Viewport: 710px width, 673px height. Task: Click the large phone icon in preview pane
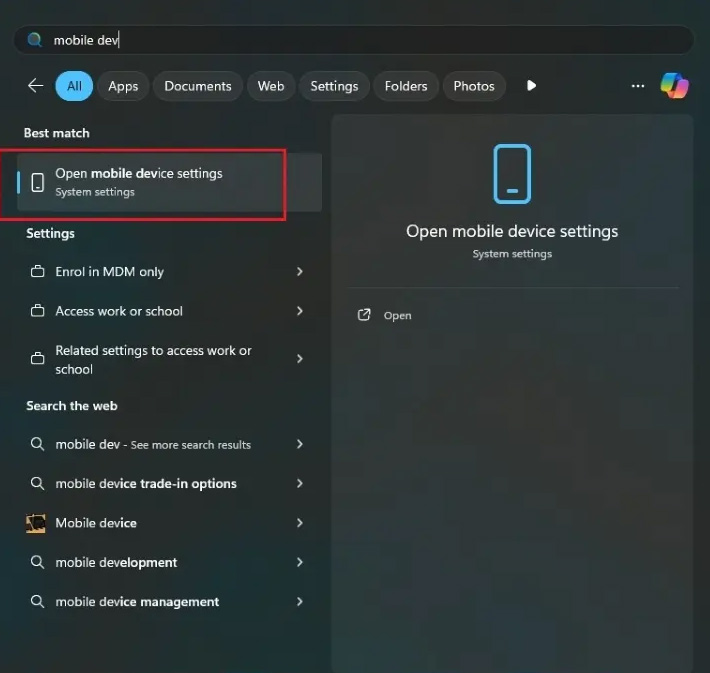coord(512,174)
